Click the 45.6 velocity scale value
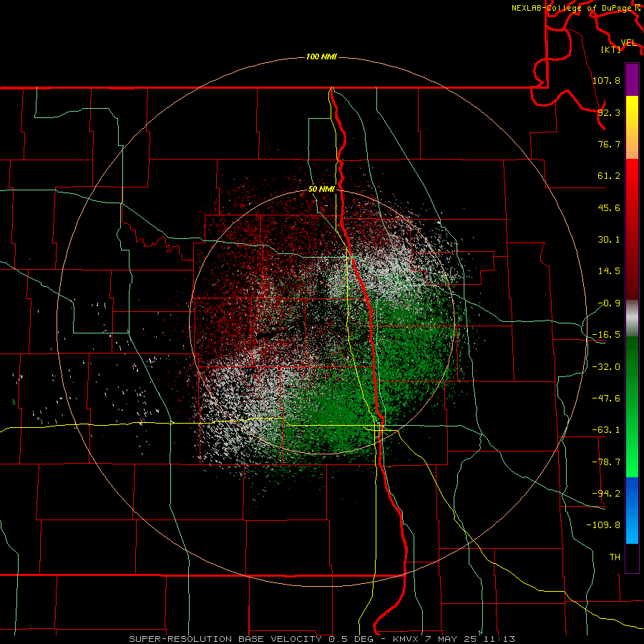 (609, 208)
